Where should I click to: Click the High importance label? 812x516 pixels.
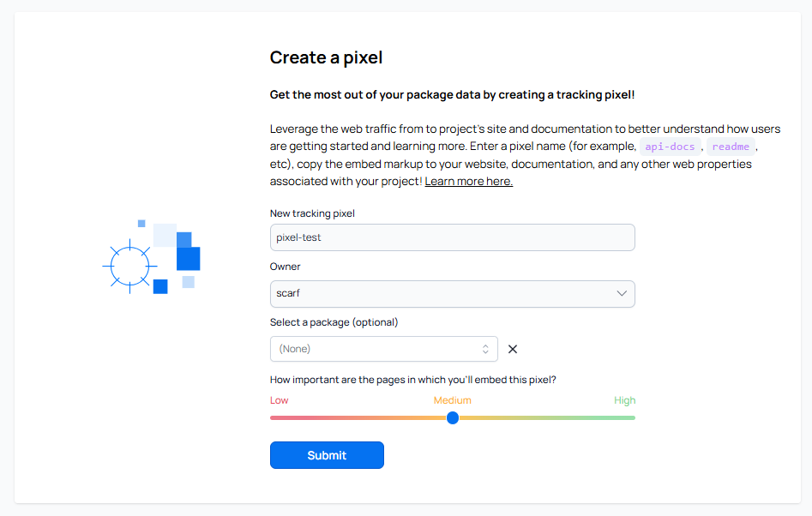(624, 400)
